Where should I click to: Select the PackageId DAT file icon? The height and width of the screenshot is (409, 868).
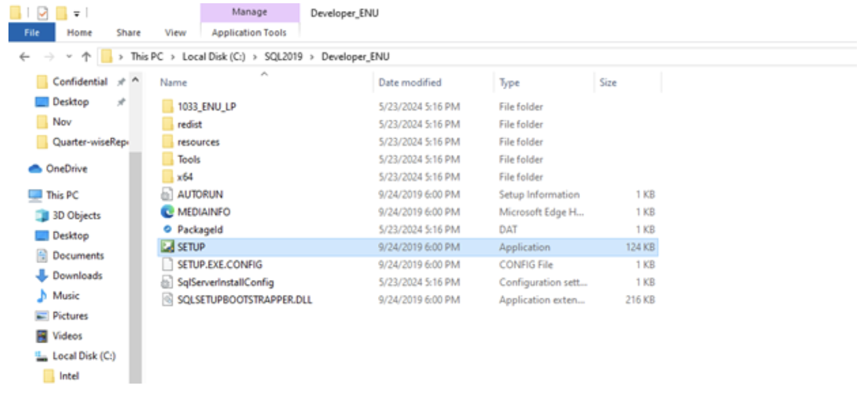(167, 230)
